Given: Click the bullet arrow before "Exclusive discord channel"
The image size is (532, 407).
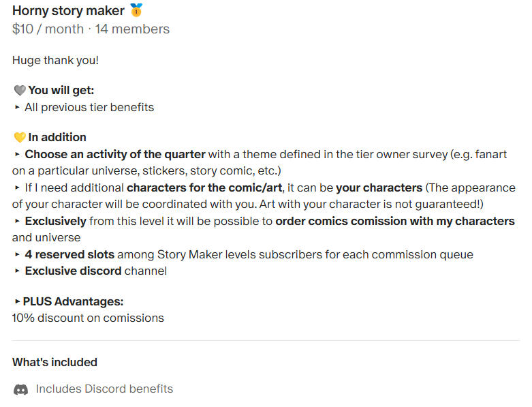Looking at the screenshot, I should 17,271.
